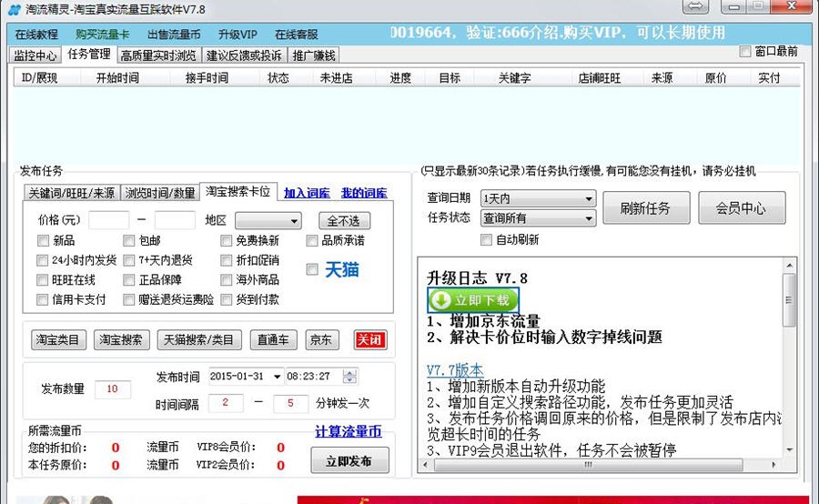Click the 全不选 button
819x504 pixels.
344,221
